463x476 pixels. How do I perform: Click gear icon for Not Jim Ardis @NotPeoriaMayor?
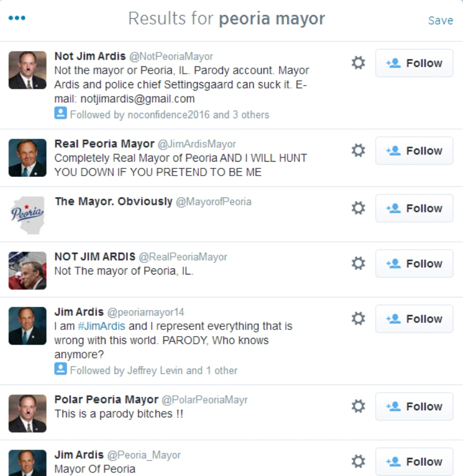358,63
